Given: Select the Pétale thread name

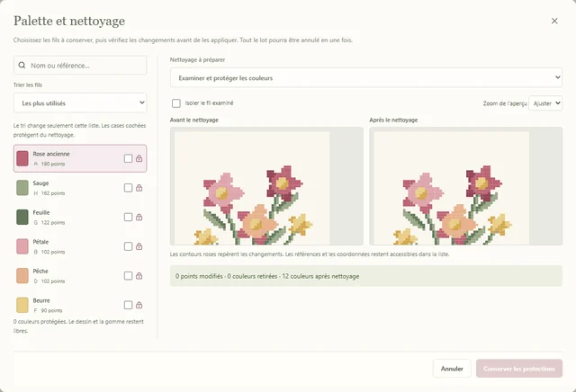Looking at the screenshot, I should [40, 242].
